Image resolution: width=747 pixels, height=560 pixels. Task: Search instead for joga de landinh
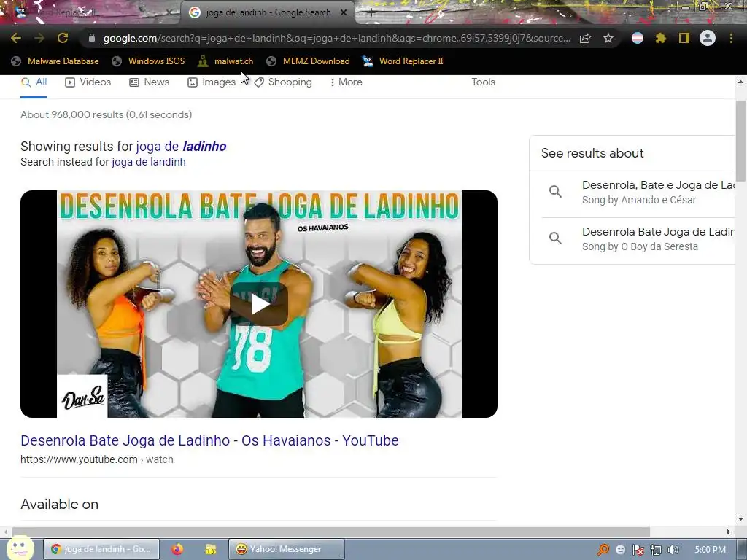pos(149,162)
